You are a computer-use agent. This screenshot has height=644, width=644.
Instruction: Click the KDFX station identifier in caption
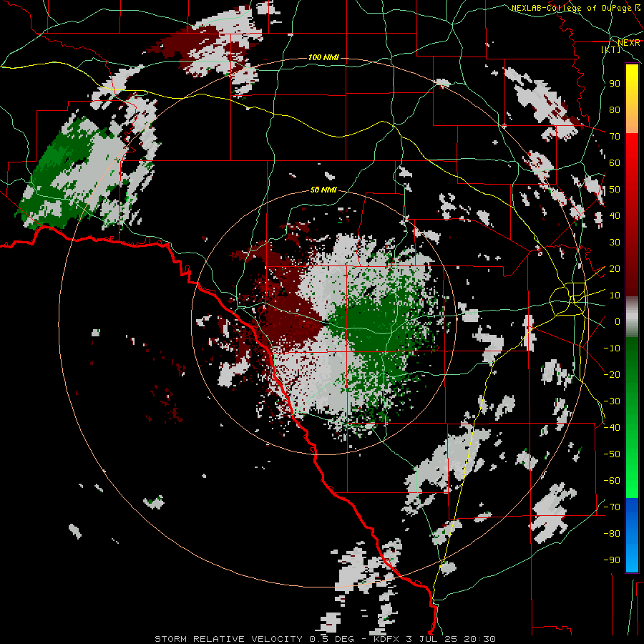(386, 639)
